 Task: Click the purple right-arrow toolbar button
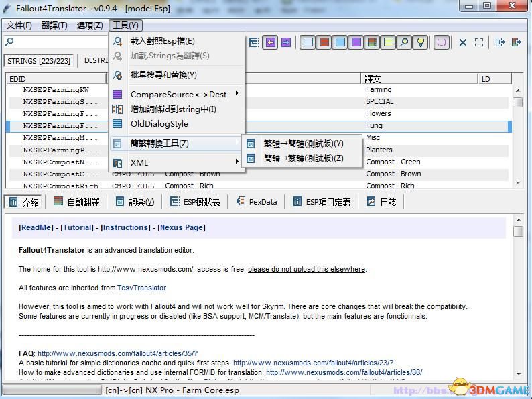286,42
